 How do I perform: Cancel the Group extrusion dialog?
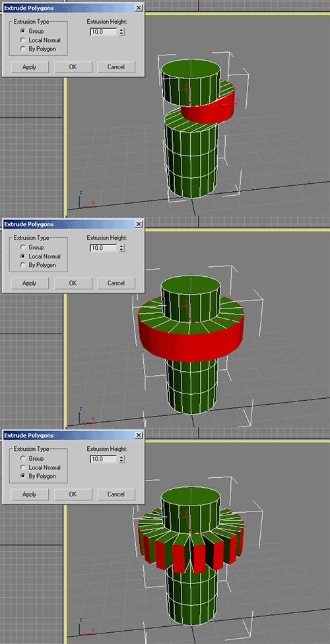click(x=116, y=67)
